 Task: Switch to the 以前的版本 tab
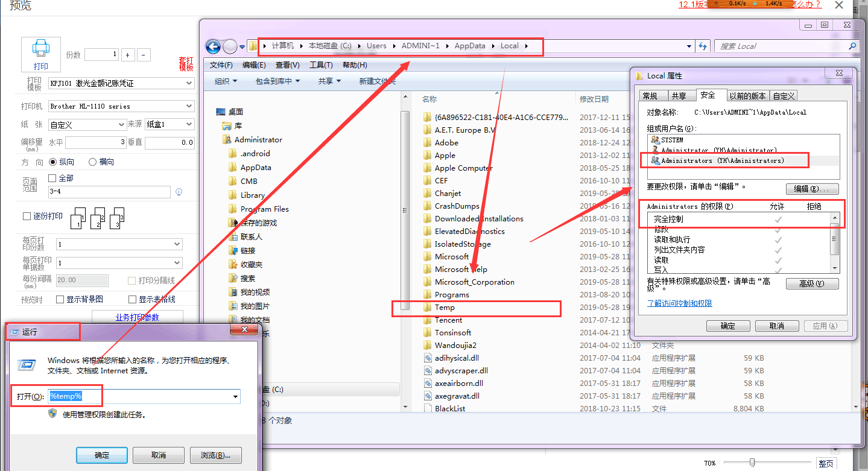(747, 96)
